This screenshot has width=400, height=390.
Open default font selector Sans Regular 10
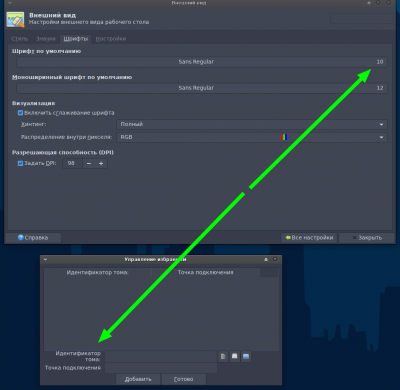coord(202,62)
